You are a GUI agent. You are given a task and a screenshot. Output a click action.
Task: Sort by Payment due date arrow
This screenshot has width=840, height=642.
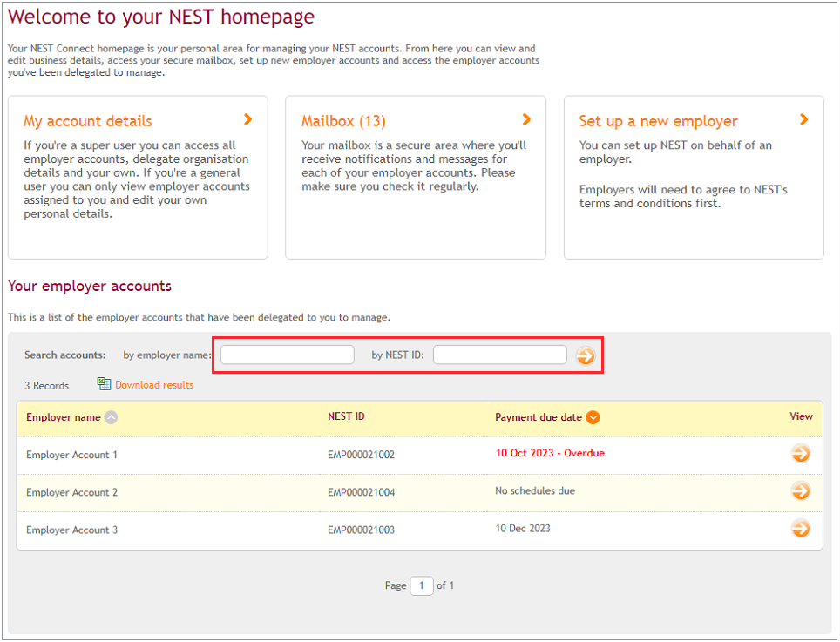pyautogui.click(x=593, y=417)
